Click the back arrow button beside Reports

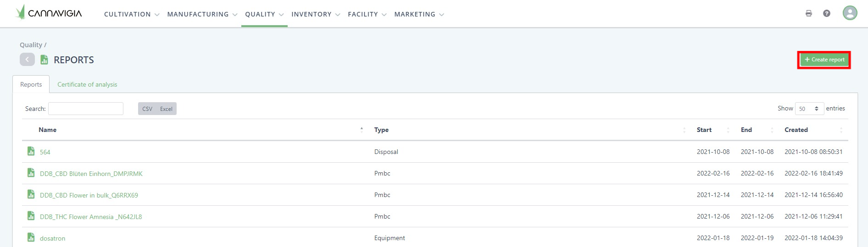pos(27,60)
